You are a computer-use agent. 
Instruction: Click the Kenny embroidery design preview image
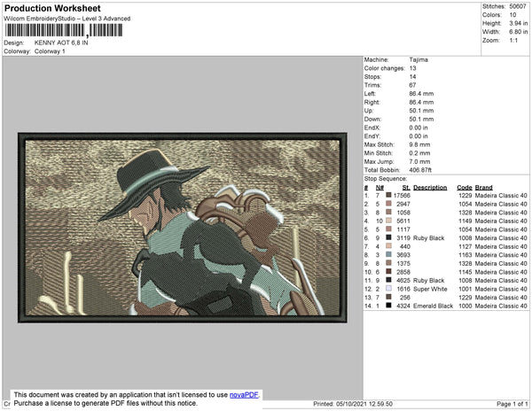[x=183, y=228]
